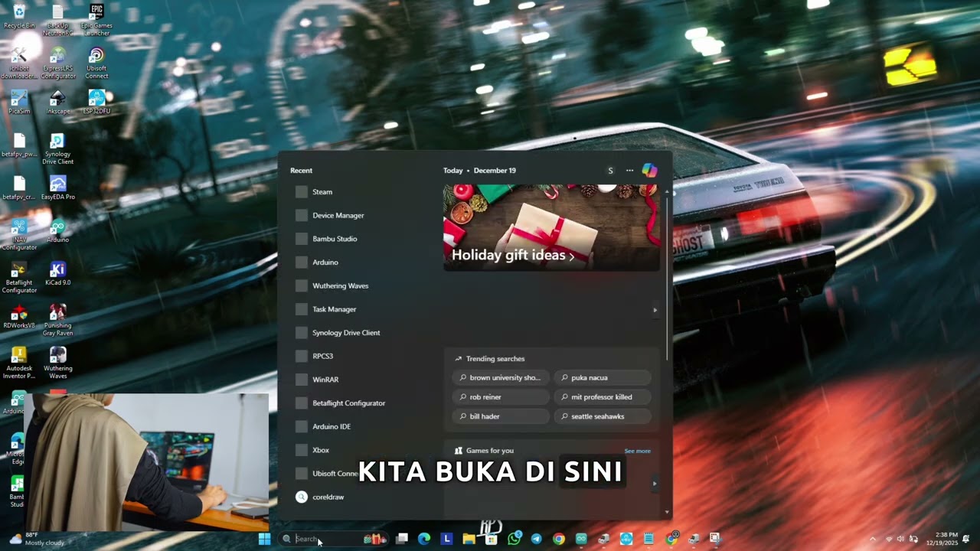Launch Punishing Gray Raven desktop icon

click(x=58, y=321)
